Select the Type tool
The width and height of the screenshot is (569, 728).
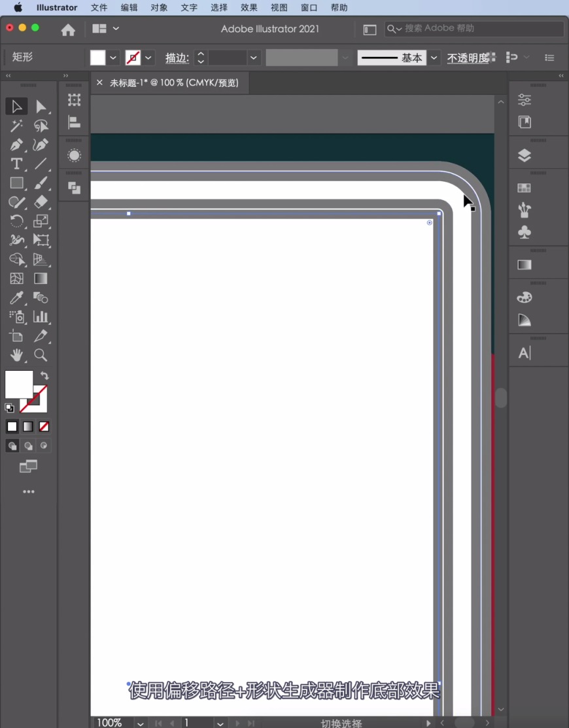pos(17,164)
